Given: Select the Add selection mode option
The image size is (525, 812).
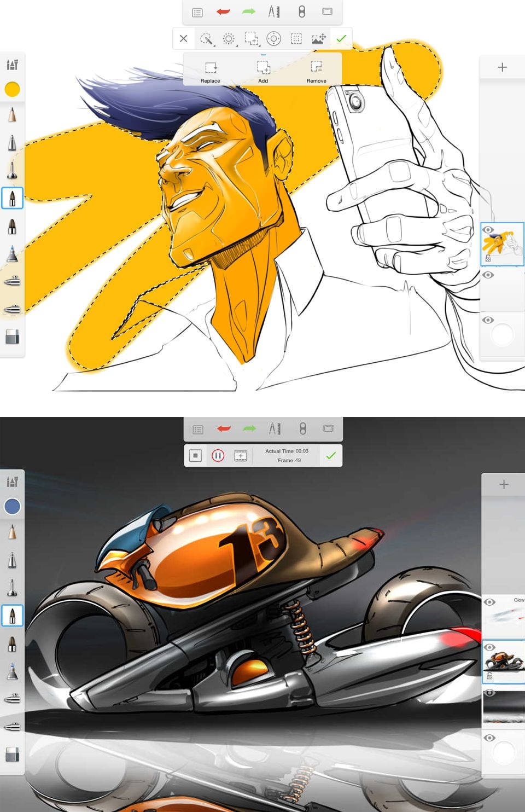Looking at the screenshot, I should pyautogui.click(x=263, y=72).
